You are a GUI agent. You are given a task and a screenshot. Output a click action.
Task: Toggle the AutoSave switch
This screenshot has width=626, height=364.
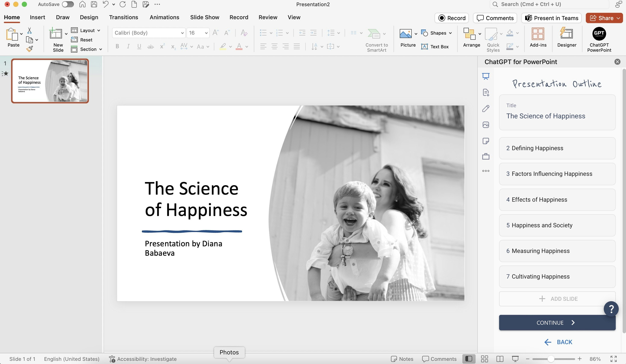[68, 4]
